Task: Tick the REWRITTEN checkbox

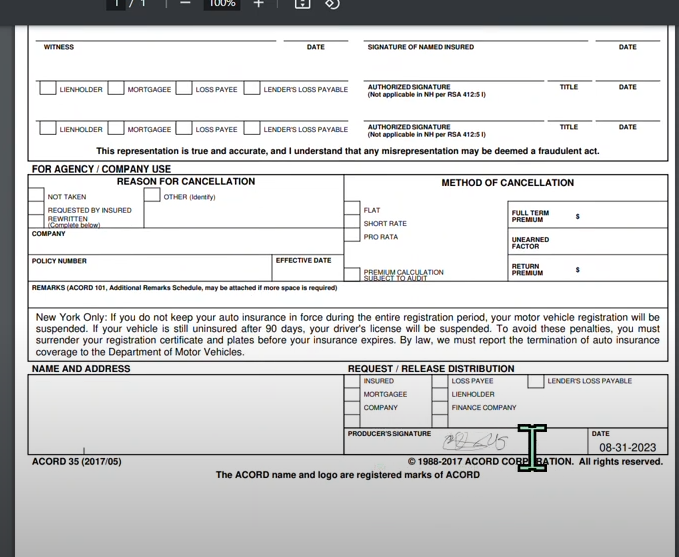Action: [36, 221]
